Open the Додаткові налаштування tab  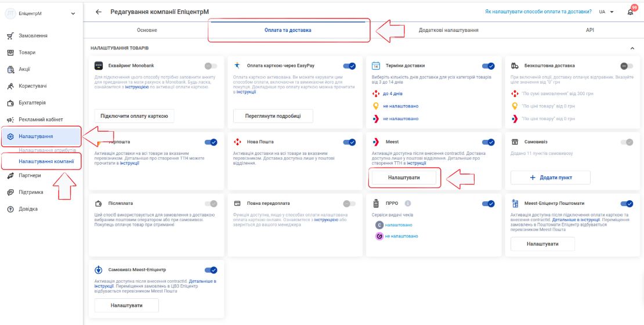tap(448, 30)
